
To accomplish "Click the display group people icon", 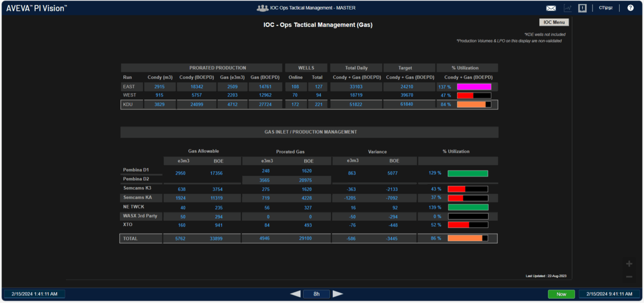I will point(263,8).
